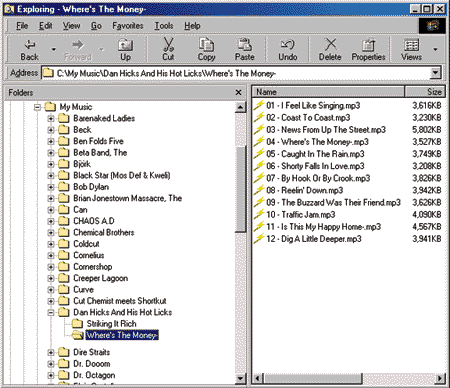Open Properties from the toolbar
The image size is (450, 388).
click(x=368, y=49)
